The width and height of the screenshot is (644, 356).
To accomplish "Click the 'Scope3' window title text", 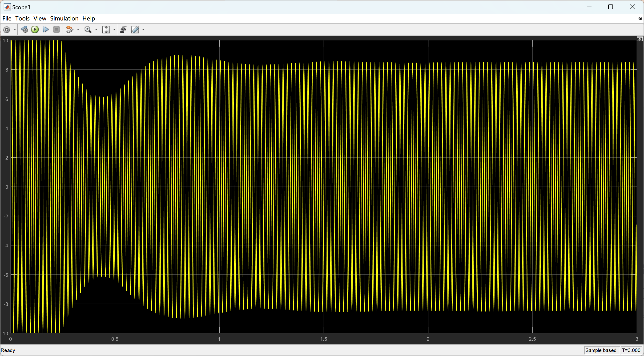I will coord(21,7).
